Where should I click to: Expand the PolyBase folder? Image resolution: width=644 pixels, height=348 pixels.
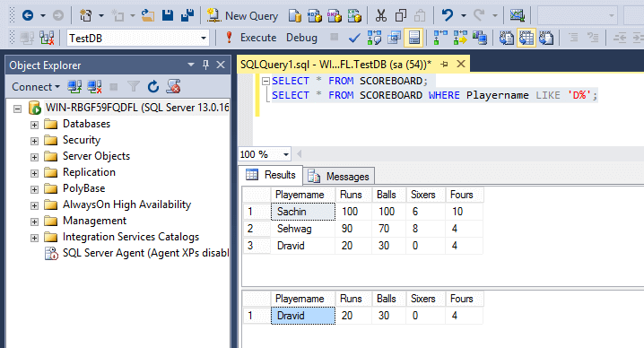pyautogui.click(x=34, y=189)
